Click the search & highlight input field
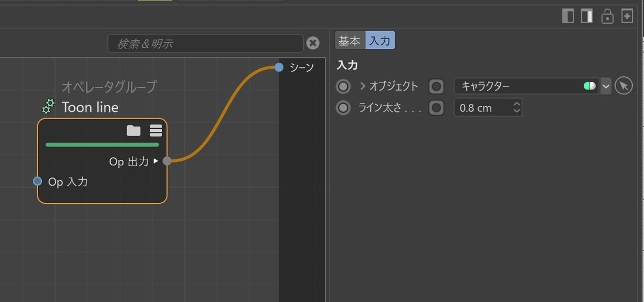Screen dimensions: 644x302 [x=206, y=43]
